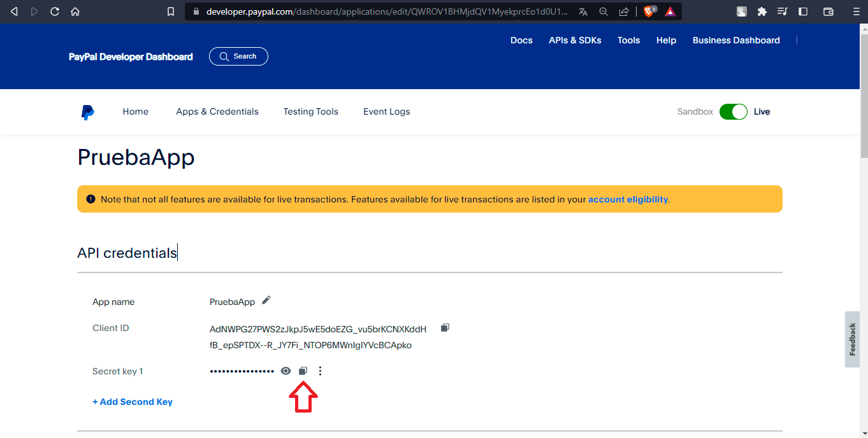Toggle the browser sidebar panel
Image resolution: width=868 pixels, height=438 pixels.
click(803, 11)
